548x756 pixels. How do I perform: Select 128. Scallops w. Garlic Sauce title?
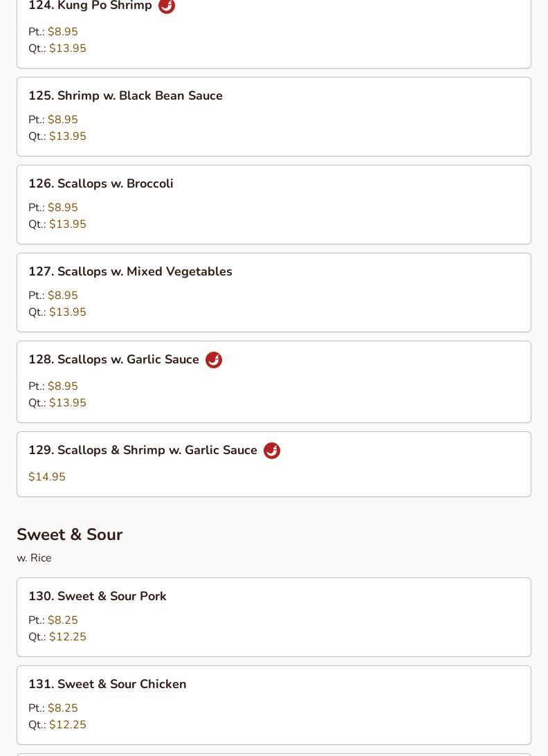(x=113, y=359)
